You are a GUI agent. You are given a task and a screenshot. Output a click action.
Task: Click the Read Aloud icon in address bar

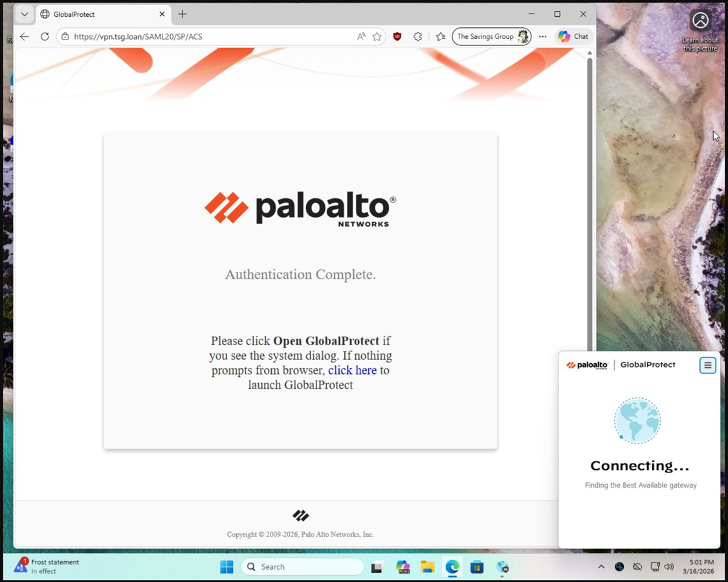coord(361,37)
